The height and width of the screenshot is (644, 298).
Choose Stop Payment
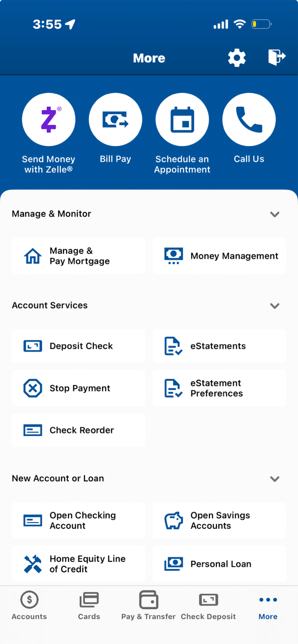tap(78, 388)
